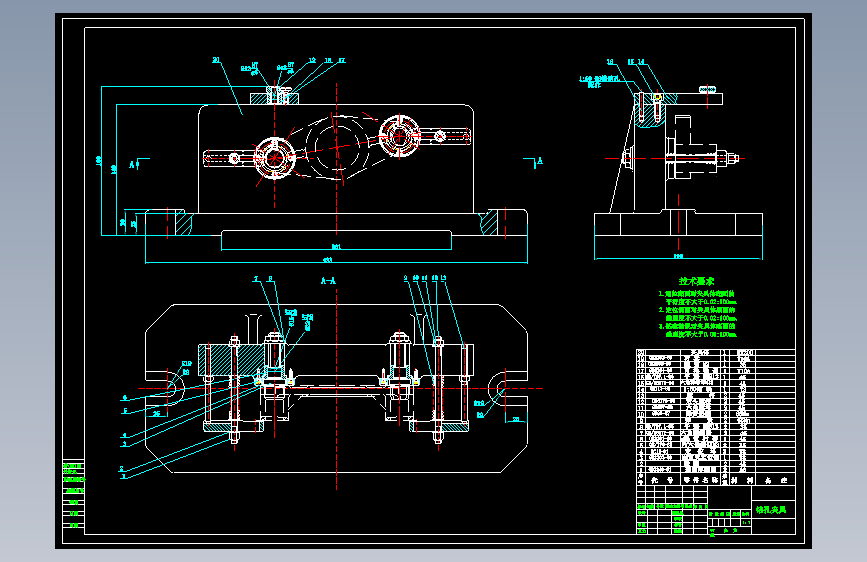
Task: Select the left section cut mark A
Action: pyautogui.click(x=133, y=164)
